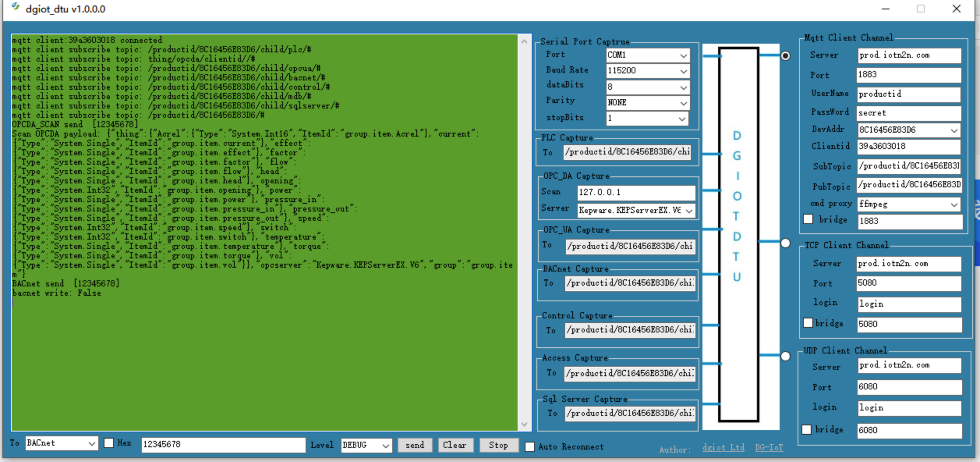Enable the Mqtt bridge checkbox
This screenshot has height=462, width=980.
pyautogui.click(x=808, y=219)
